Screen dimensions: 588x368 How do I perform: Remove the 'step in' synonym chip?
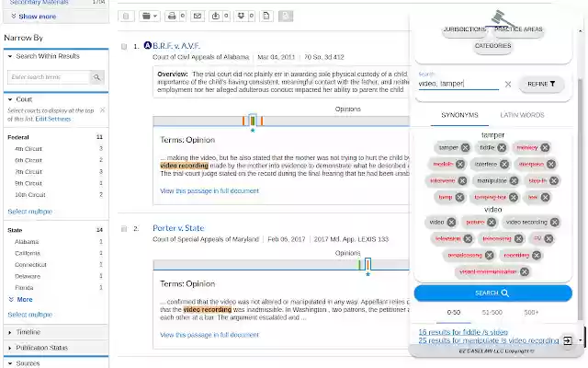point(554,180)
